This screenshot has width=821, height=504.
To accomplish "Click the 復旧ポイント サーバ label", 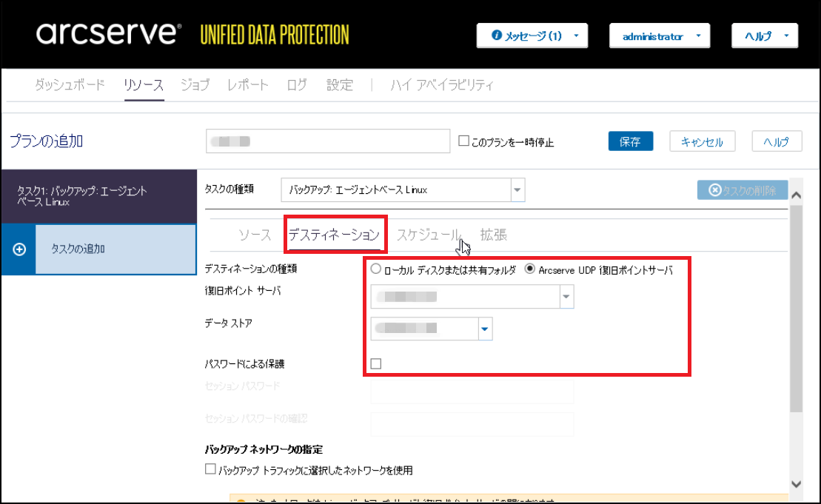I will (x=242, y=290).
